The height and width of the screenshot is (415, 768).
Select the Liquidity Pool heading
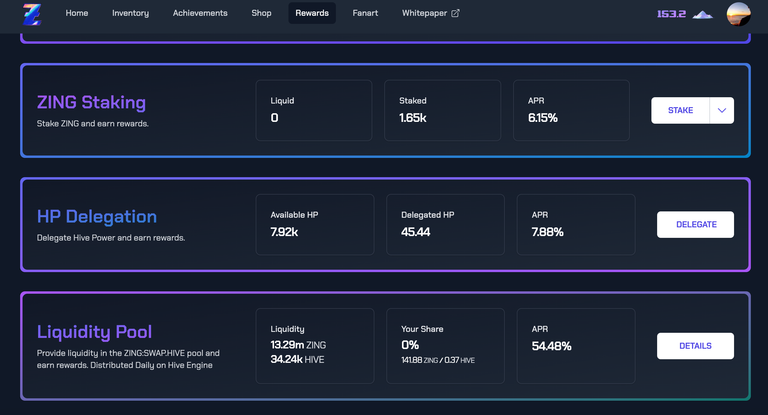coord(95,332)
